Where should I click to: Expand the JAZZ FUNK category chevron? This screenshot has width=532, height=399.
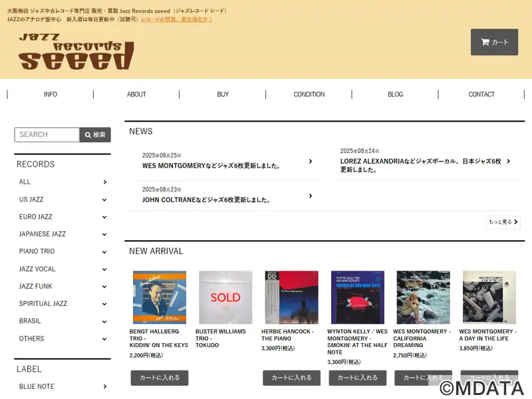coord(104,287)
